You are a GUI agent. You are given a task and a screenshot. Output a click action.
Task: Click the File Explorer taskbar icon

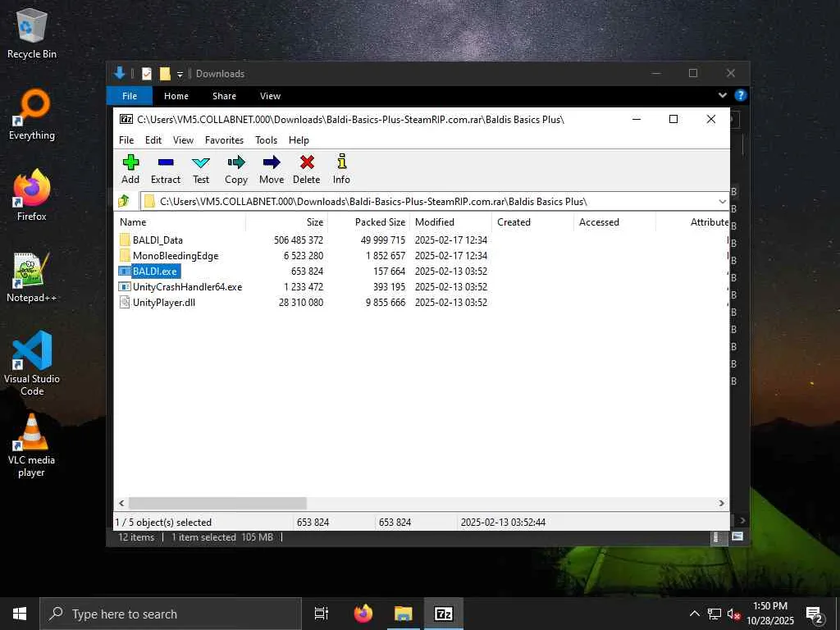[404, 614]
